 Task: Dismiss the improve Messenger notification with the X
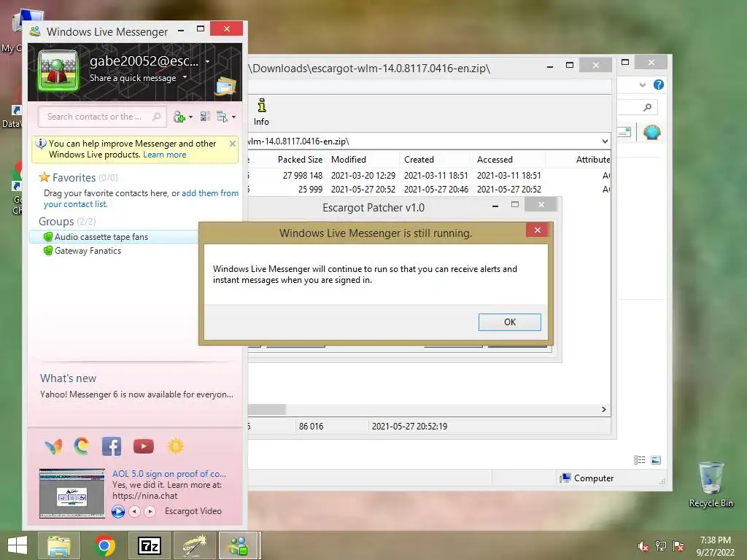coord(233,144)
